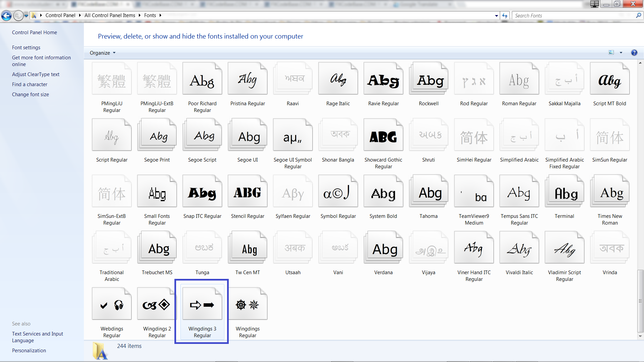Click the All Control Panel Items breadcrumb
The image size is (644, 362).
pyautogui.click(x=110, y=15)
